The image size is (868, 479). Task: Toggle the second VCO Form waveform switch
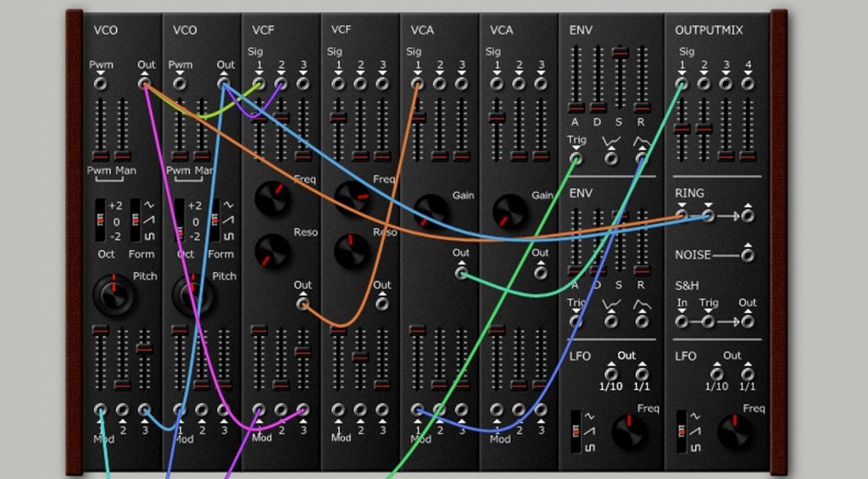point(214,220)
